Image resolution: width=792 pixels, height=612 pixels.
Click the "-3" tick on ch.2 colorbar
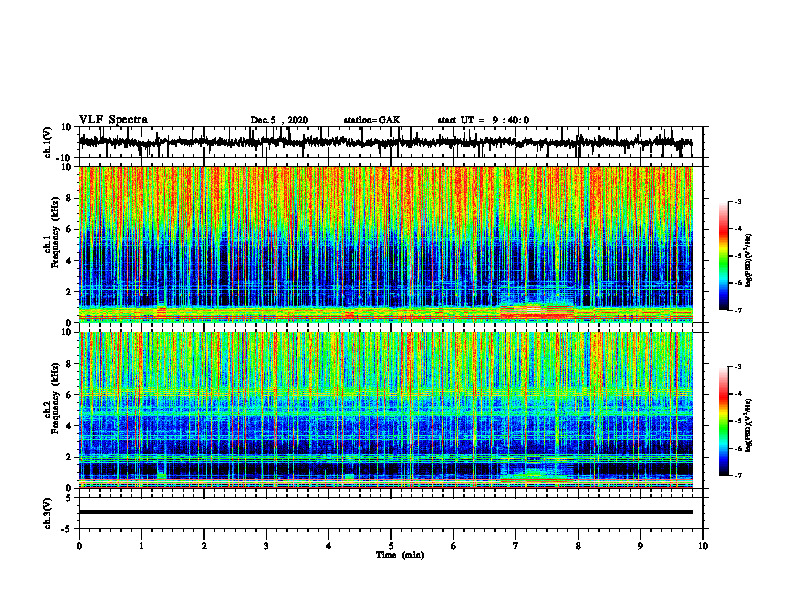pyautogui.click(x=737, y=367)
